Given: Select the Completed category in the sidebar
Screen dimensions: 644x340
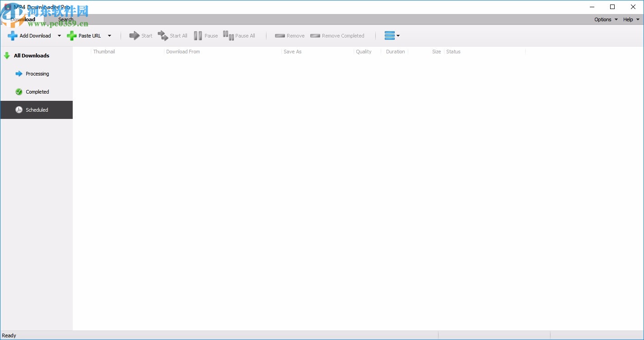Looking at the screenshot, I should 37,92.
